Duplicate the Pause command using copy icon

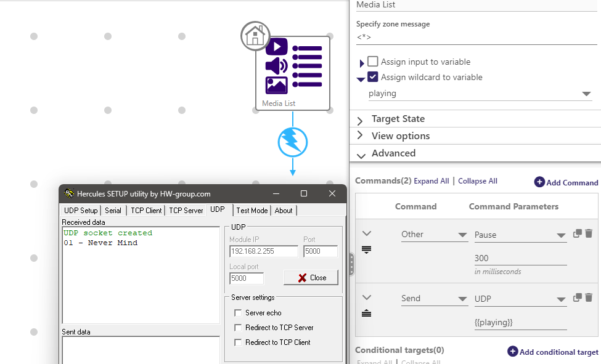click(x=578, y=233)
